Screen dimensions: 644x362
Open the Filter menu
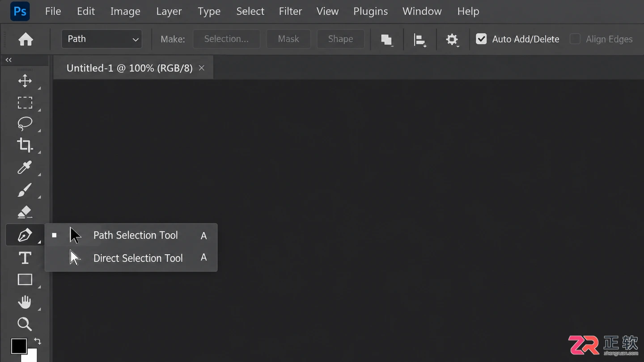(x=291, y=11)
